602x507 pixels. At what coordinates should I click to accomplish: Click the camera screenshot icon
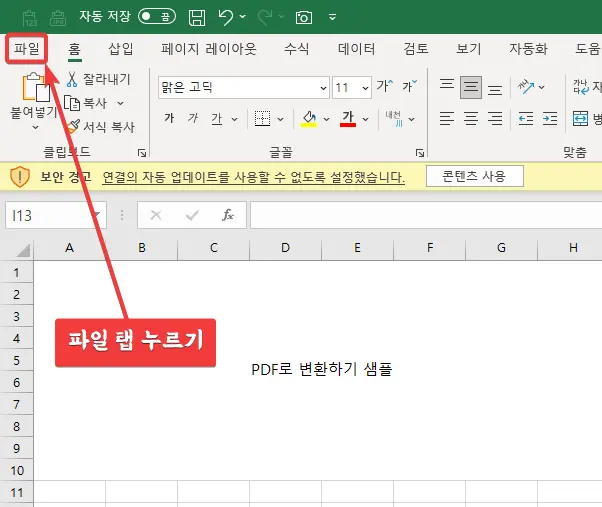(x=303, y=17)
